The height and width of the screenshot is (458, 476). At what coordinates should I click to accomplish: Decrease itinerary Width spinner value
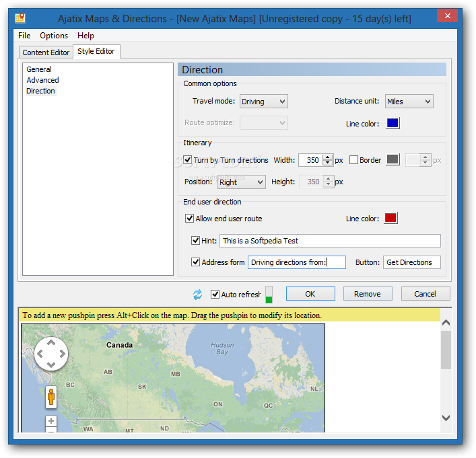328,163
